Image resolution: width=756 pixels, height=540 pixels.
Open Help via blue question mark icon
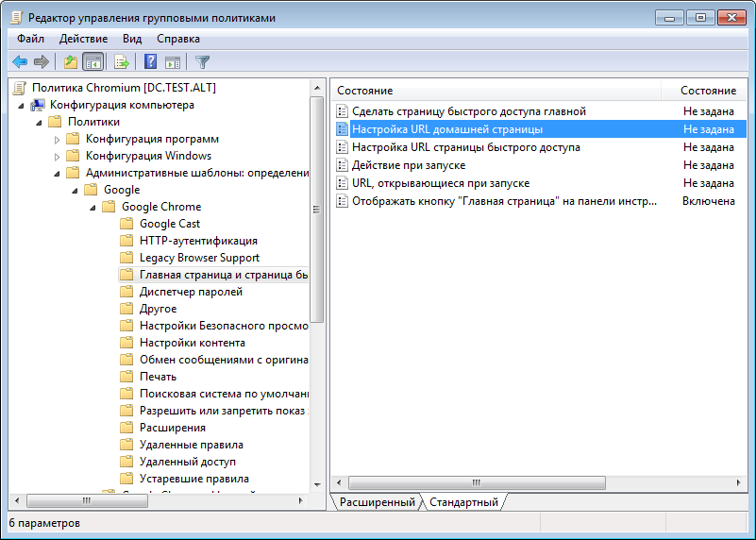150,62
